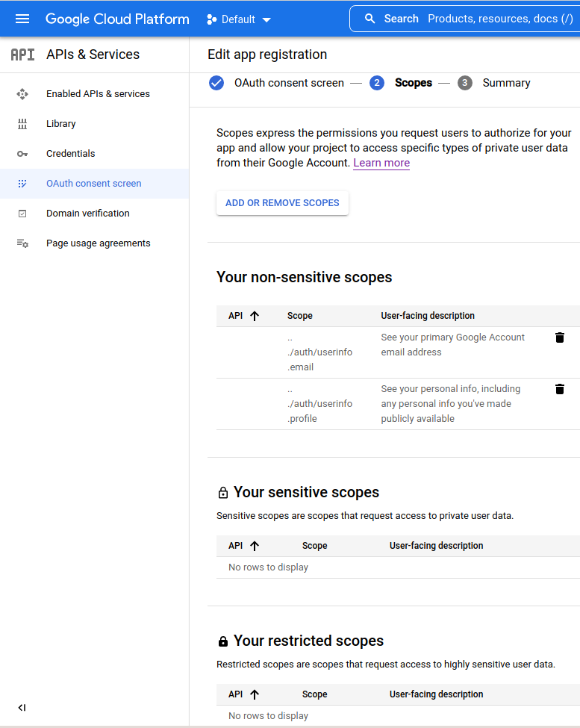The image size is (580, 728).
Task: Delete the userinfo.email scope with the trash icon
Action: coord(560,337)
